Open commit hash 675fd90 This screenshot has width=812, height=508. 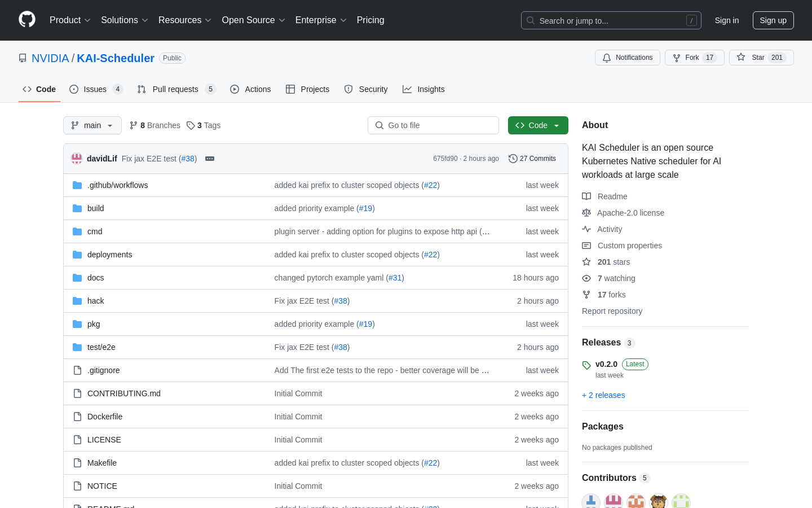pos(445,159)
